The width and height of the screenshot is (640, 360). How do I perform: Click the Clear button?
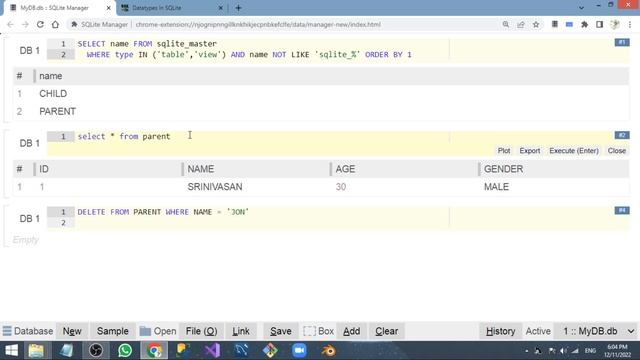(x=387, y=331)
